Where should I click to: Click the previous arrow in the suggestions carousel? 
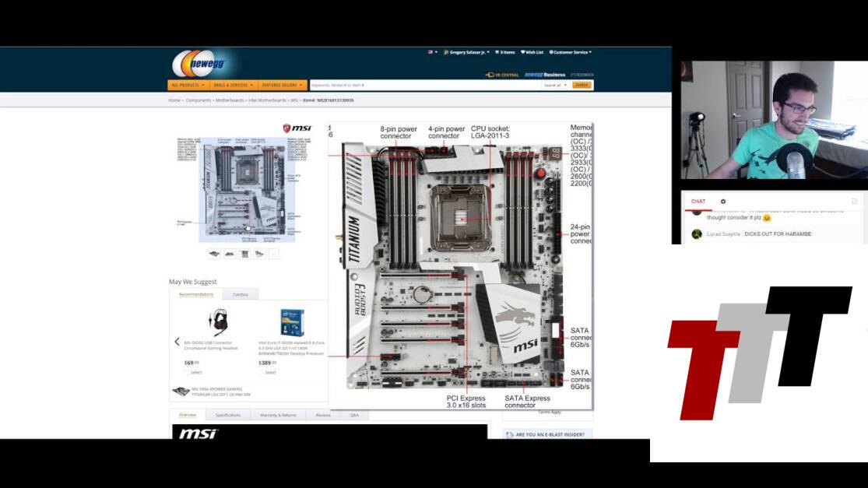click(177, 342)
